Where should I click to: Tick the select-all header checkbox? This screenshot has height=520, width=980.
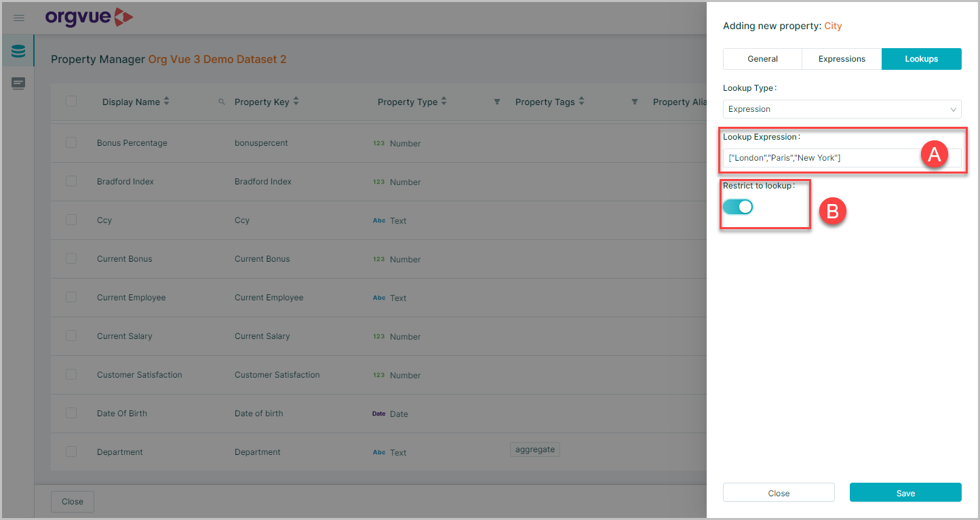point(71,101)
